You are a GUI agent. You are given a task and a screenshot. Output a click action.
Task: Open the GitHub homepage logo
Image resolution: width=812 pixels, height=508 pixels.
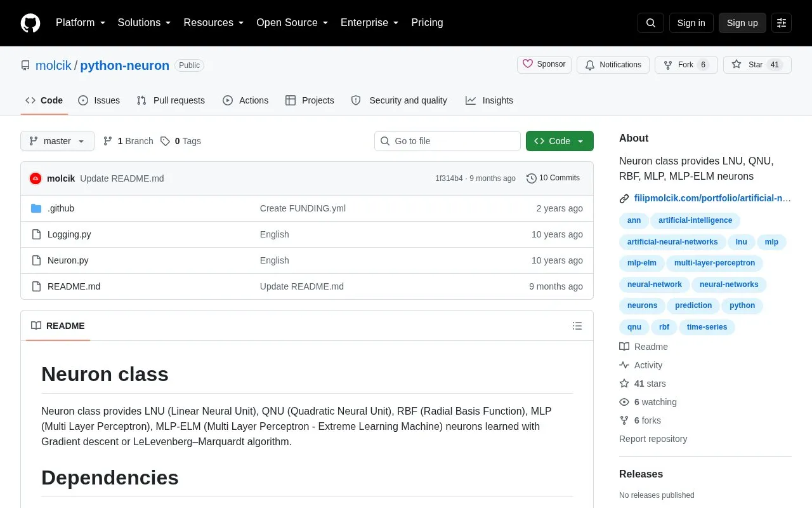[30, 23]
